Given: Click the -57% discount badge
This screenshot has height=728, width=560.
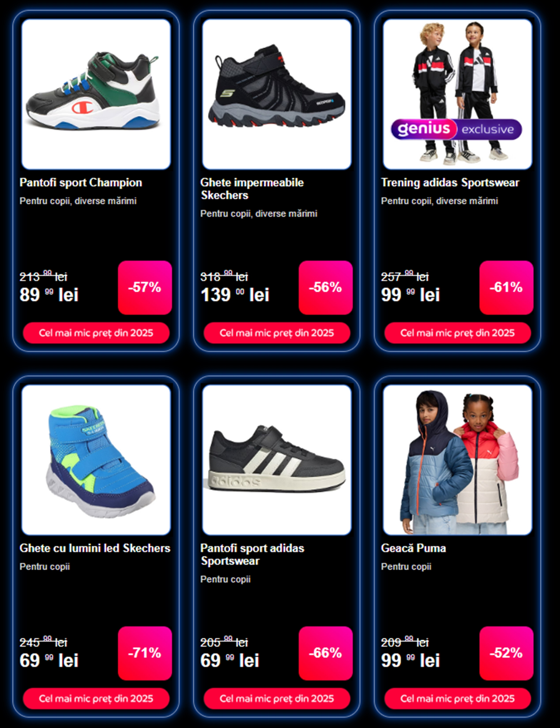Looking at the screenshot, I should (x=145, y=287).
